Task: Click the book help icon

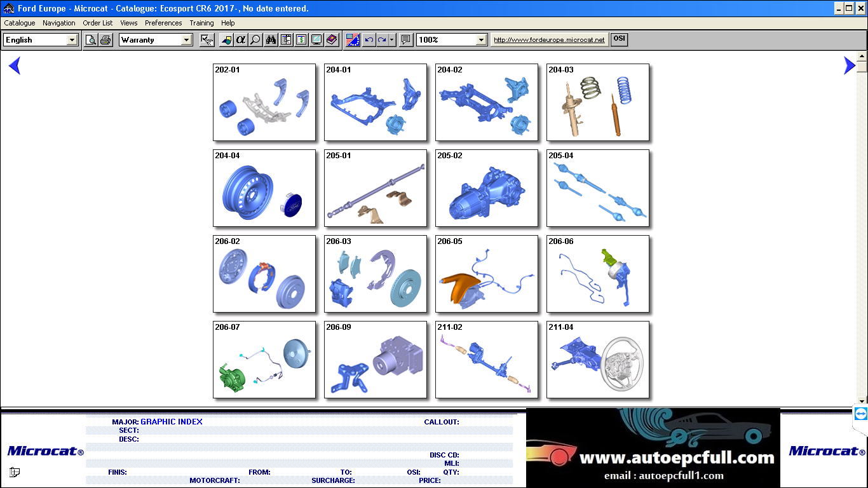Action: 331,40
